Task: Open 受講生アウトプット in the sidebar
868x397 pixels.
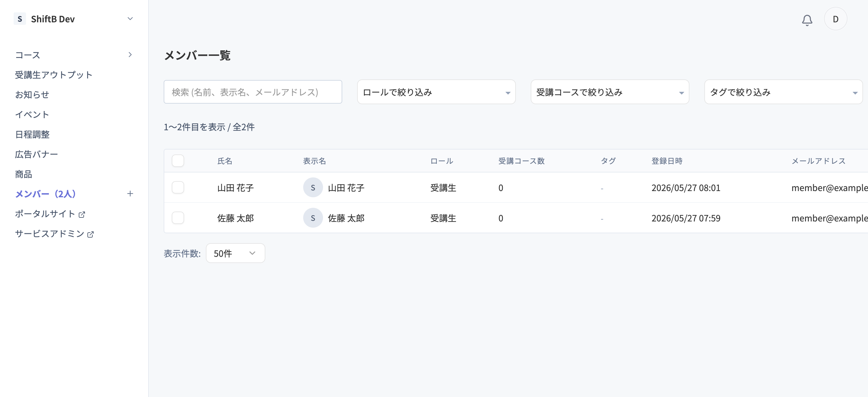Action: click(54, 75)
